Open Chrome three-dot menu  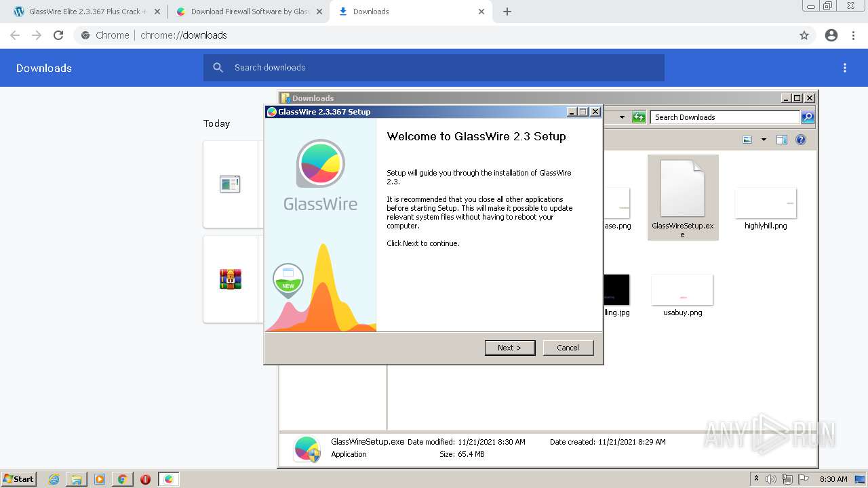click(854, 35)
